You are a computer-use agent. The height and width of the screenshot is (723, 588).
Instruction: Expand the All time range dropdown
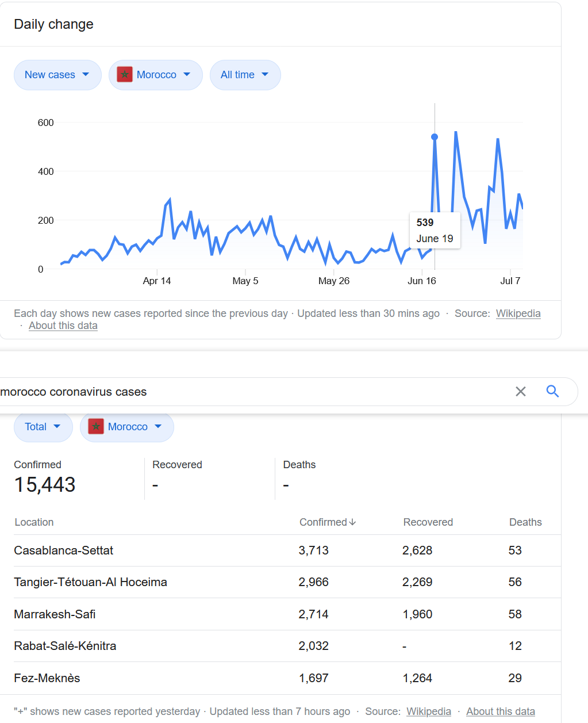(x=245, y=75)
